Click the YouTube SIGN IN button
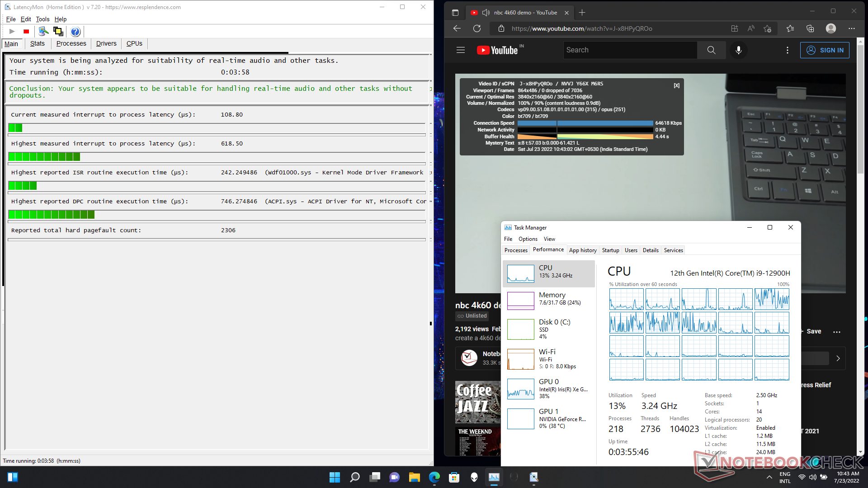868x488 pixels. (825, 50)
